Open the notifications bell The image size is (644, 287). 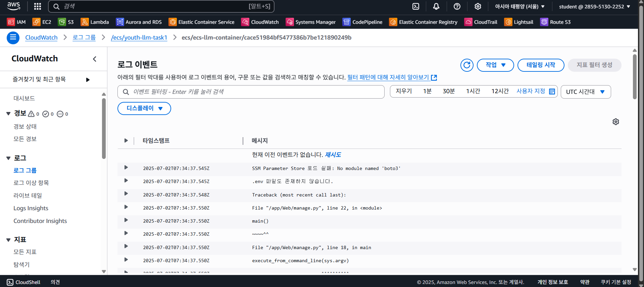tap(436, 6)
